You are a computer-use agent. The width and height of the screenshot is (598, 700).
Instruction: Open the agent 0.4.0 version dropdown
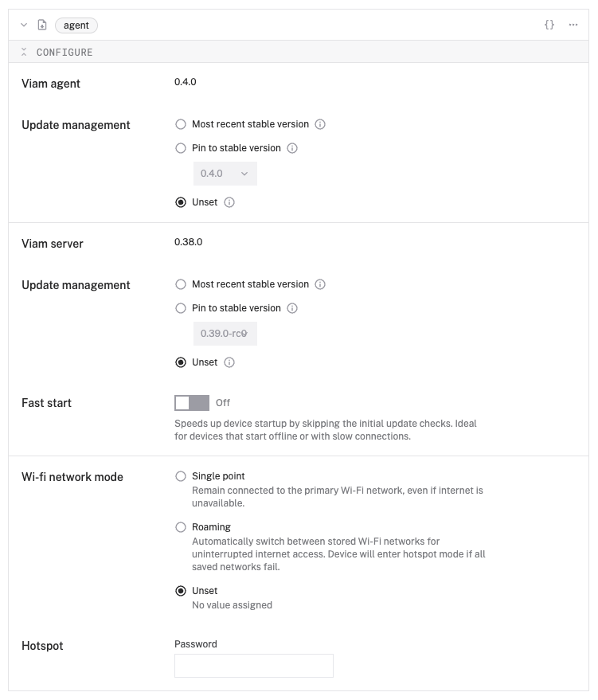tap(225, 174)
